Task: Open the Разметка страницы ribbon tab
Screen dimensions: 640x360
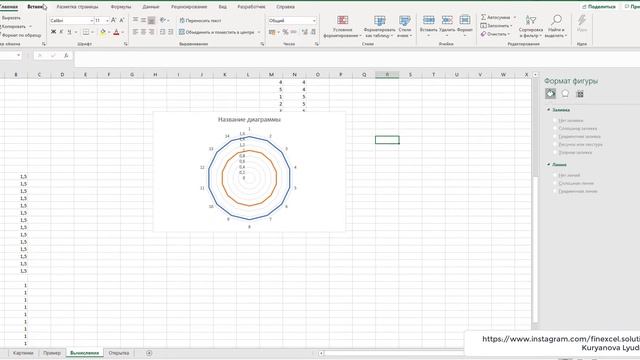Action: pyautogui.click(x=77, y=7)
